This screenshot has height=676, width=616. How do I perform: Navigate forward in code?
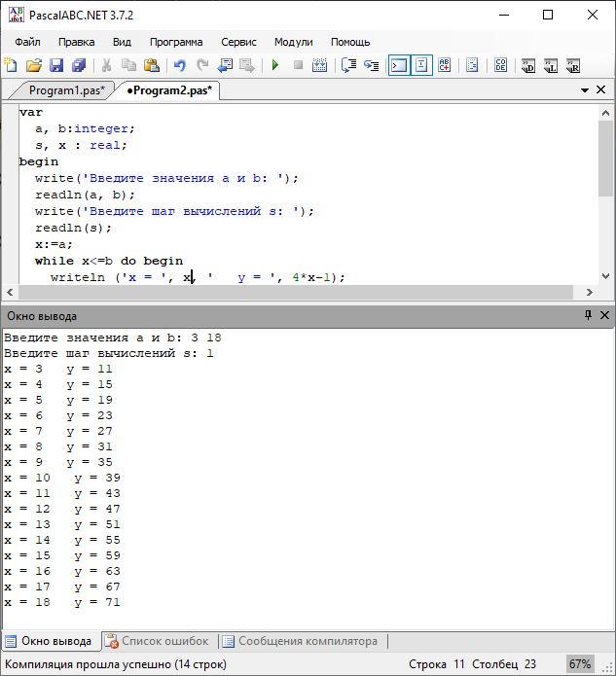[247, 65]
